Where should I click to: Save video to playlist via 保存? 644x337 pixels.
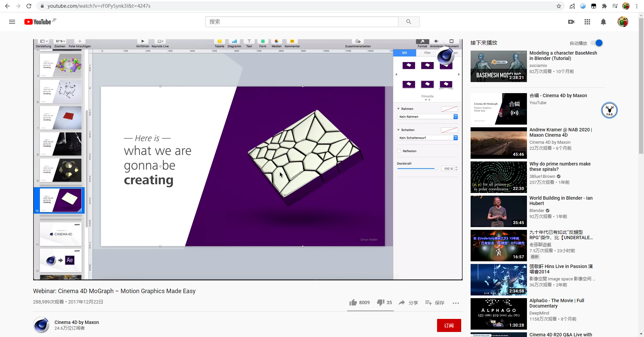[434, 302]
